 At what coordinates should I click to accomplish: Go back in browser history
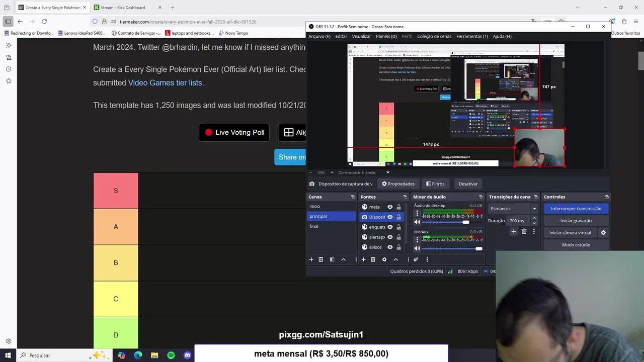point(20,22)
